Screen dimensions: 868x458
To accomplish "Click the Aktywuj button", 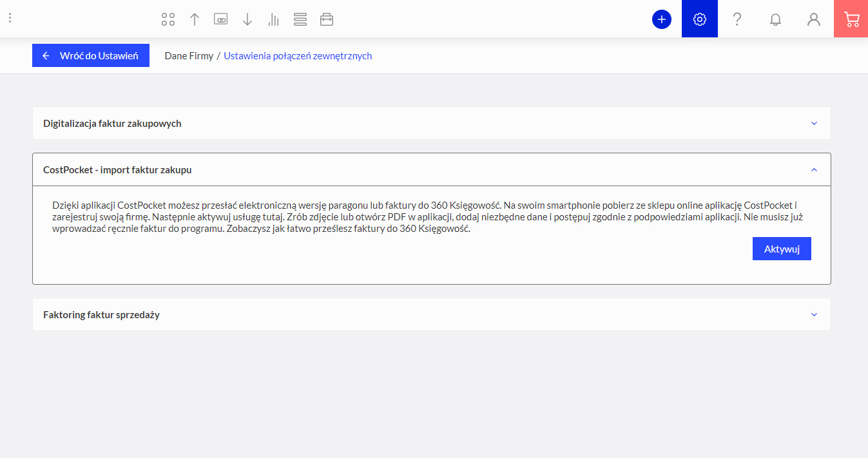I will point(782,249).
